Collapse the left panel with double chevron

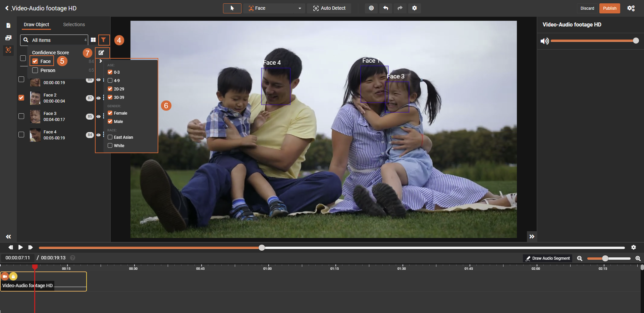pyautogui.click(x=8, y=237)
